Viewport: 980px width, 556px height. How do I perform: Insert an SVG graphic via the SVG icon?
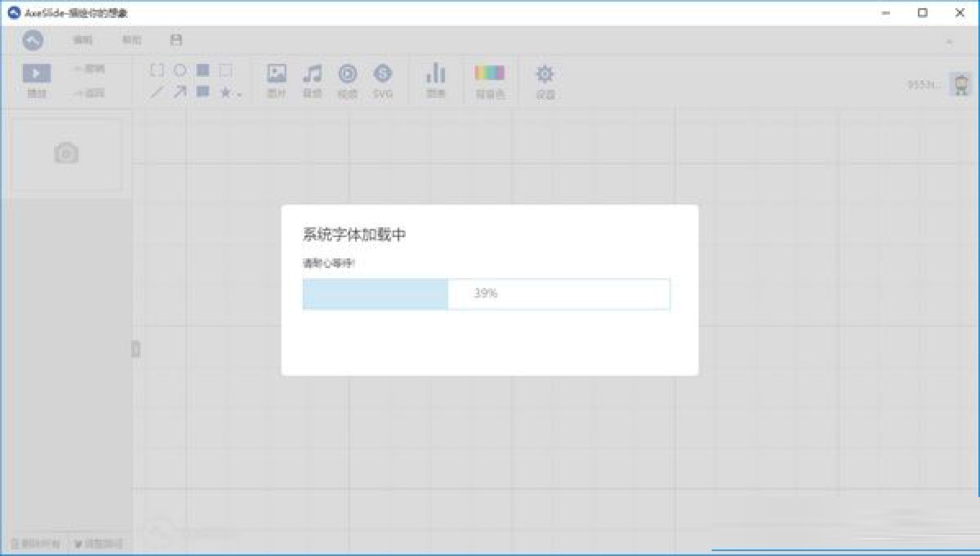point(383,81)
